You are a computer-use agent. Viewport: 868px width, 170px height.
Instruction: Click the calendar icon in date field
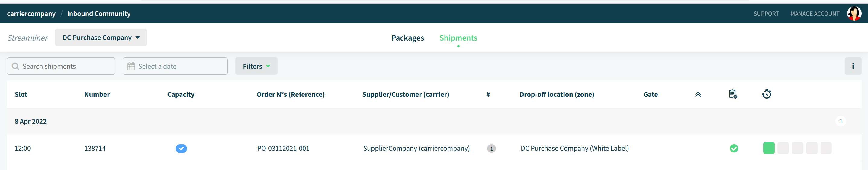pyautogui.click(x=131, y=66)
